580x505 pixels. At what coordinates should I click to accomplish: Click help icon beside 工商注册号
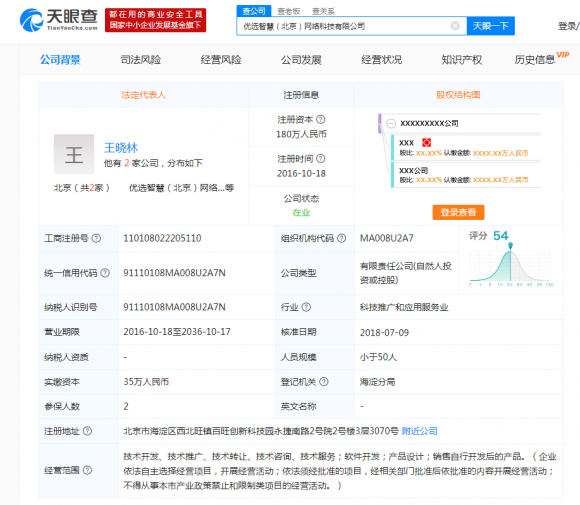[x=96, y=238]
